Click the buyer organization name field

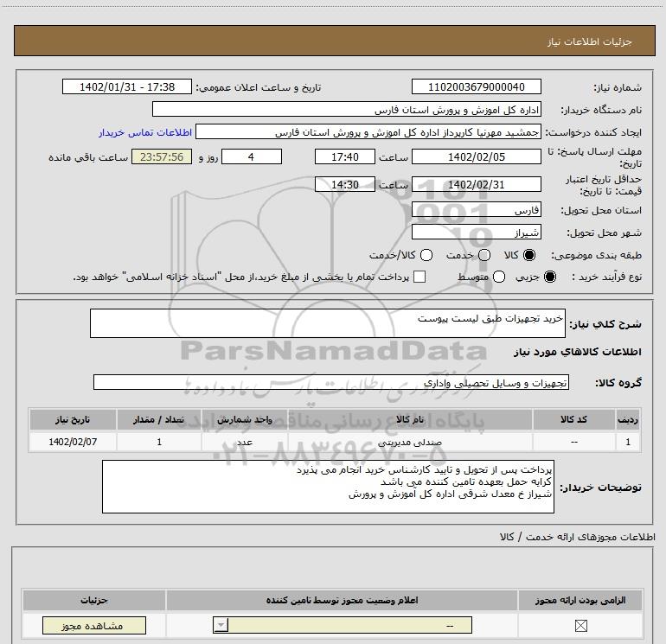(347, 109)
